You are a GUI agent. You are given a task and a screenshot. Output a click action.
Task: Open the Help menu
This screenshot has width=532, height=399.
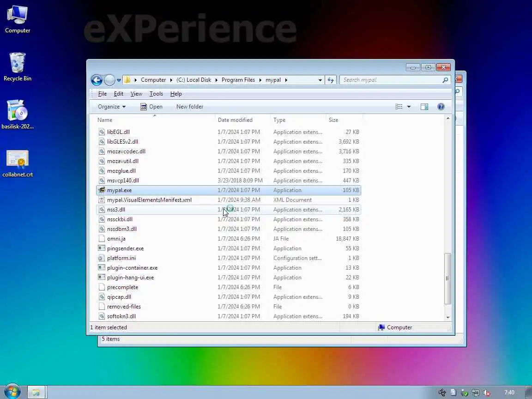(x=176, y=94)
